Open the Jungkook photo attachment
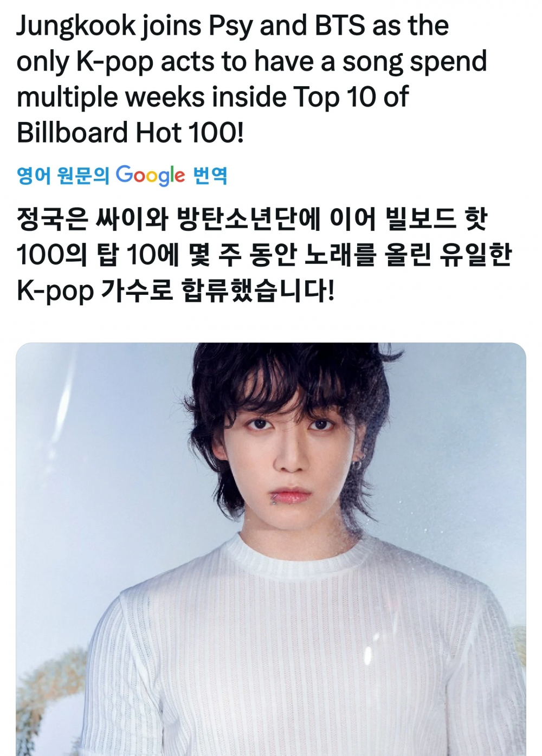The width and height of the screenshot is (542, 756). 271,549
